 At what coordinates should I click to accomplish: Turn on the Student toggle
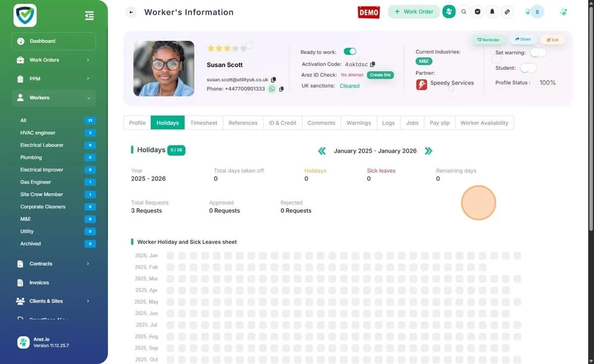pos(528,68)
